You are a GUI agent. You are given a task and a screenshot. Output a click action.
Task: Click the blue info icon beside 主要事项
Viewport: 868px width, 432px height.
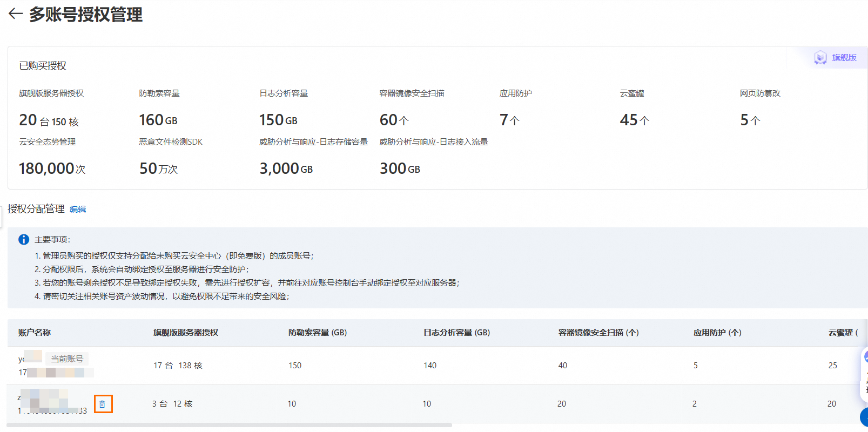[24, 240]
